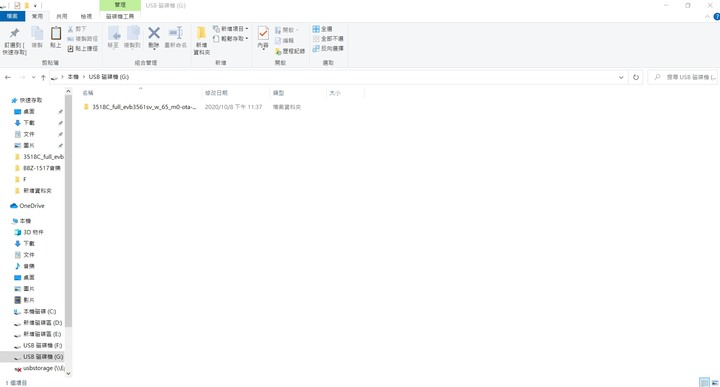Click New folder icon in title bar quick toolbar
The width and height of the screenshot is (720, 387).
27,6
